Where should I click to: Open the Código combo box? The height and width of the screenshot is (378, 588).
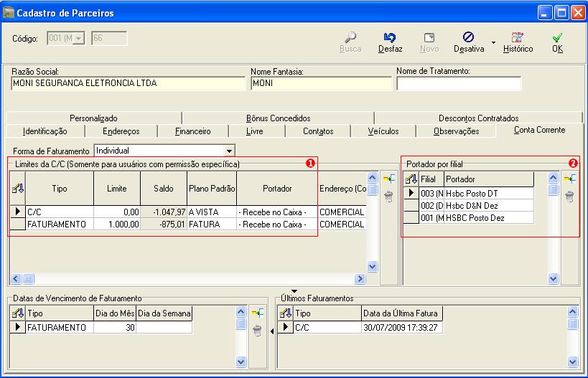coord(78,39)
